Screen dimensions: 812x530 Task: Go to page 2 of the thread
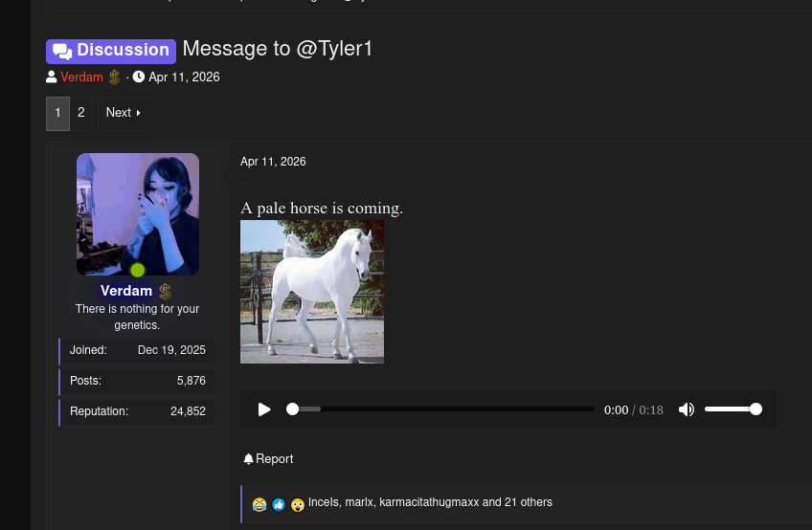pyautogui.click(x=81, y=113)
